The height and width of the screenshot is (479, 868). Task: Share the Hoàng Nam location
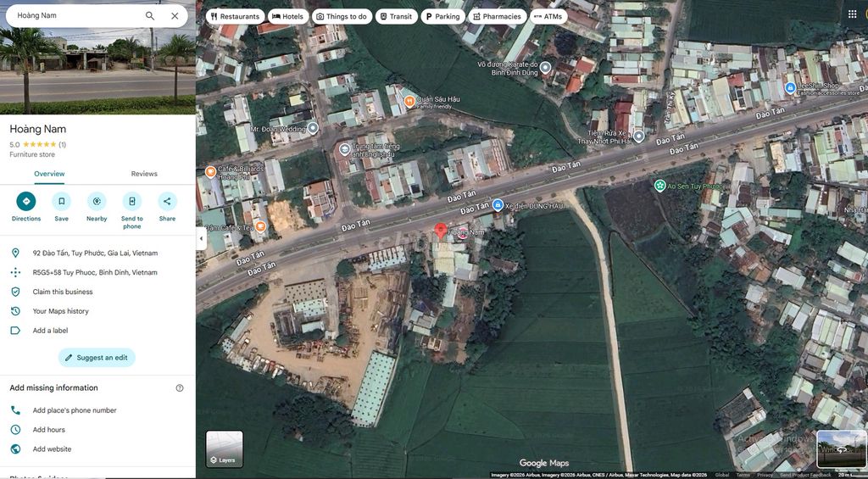pyautogui.click(x=167, y=202)
